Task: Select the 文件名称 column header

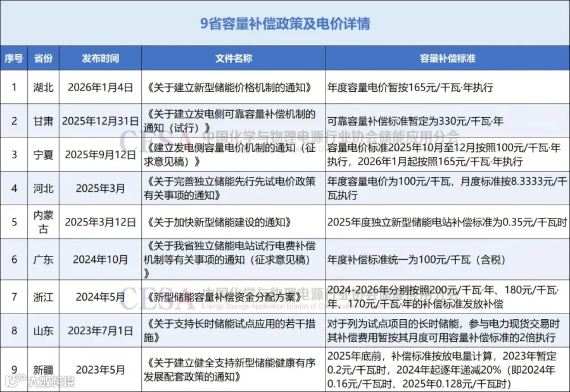Action: 233,58
